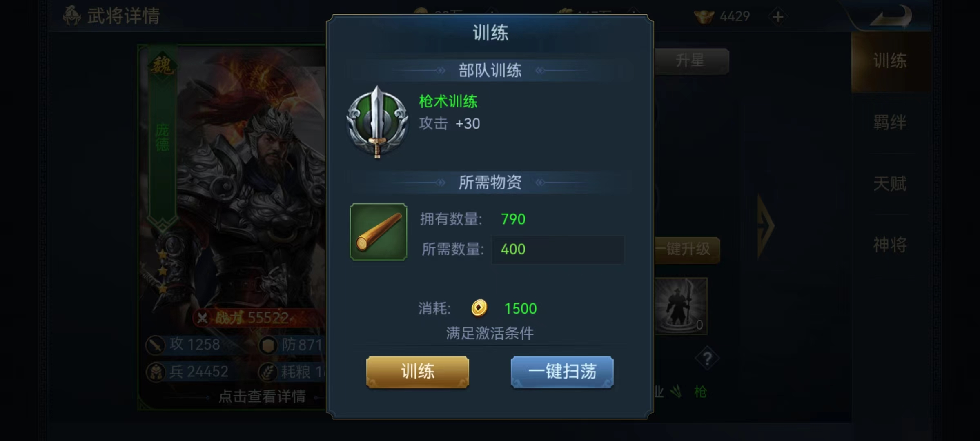
Task: Open the 神将 side tab
Action: click(890, 245)
